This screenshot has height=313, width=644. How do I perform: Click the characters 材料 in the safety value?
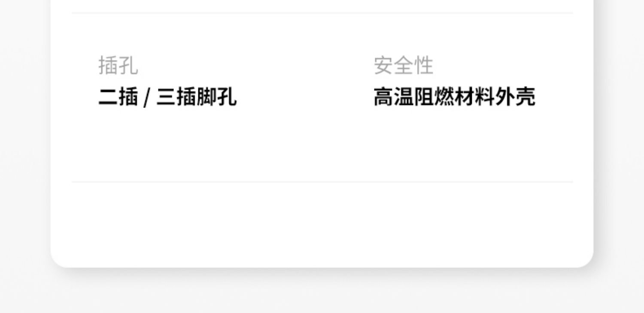(x=474, y=97)
